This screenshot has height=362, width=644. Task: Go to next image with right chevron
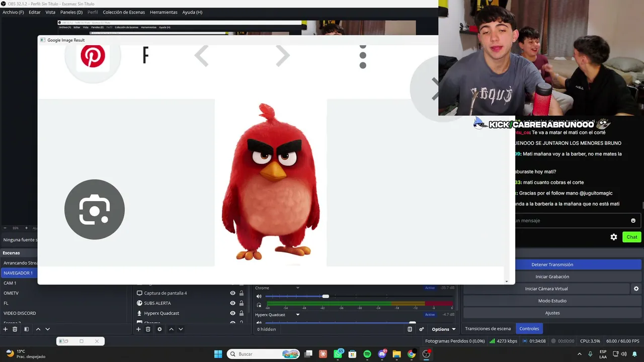(x=282, y=56)
